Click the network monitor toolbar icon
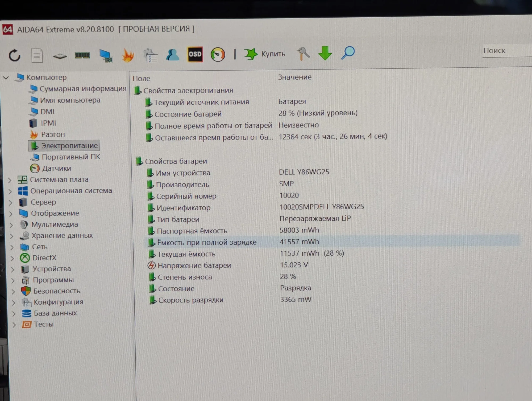 pos(106,55)
